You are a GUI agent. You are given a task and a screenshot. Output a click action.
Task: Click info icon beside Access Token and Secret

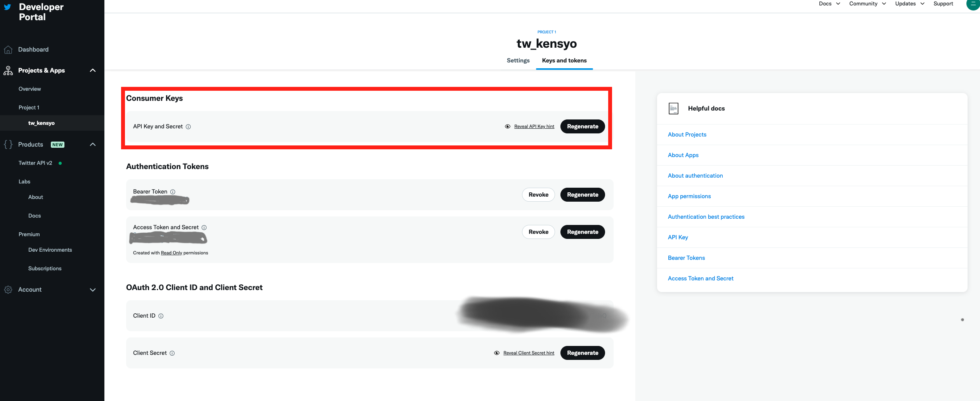(x=204, y=228)
